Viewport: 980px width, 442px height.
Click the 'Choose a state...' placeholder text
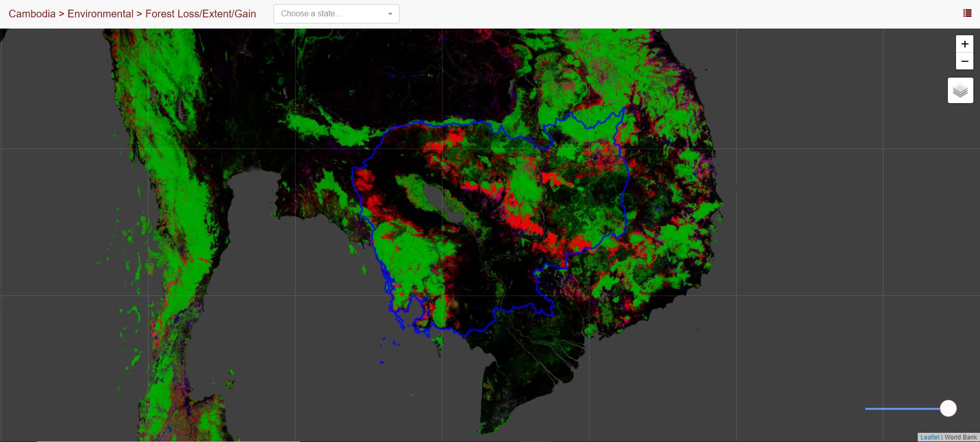click(x=311, y=14)
